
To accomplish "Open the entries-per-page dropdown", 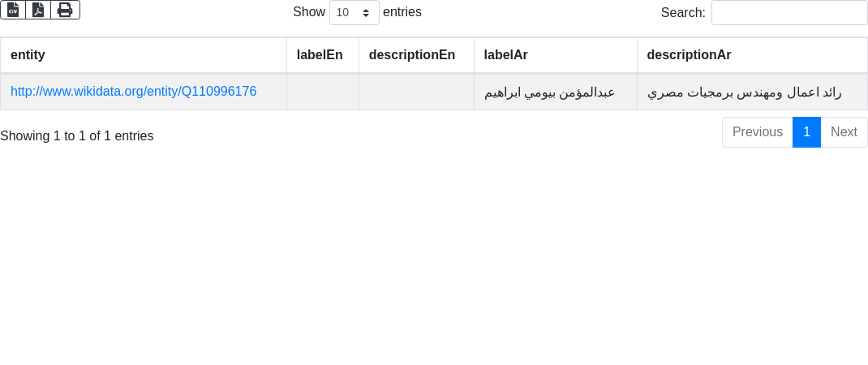I will pyautogui.click(x=354, y=12).
